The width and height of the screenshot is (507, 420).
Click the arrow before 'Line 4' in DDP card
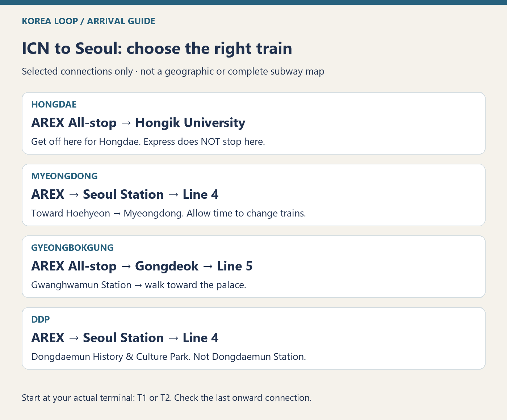[173, 338]
